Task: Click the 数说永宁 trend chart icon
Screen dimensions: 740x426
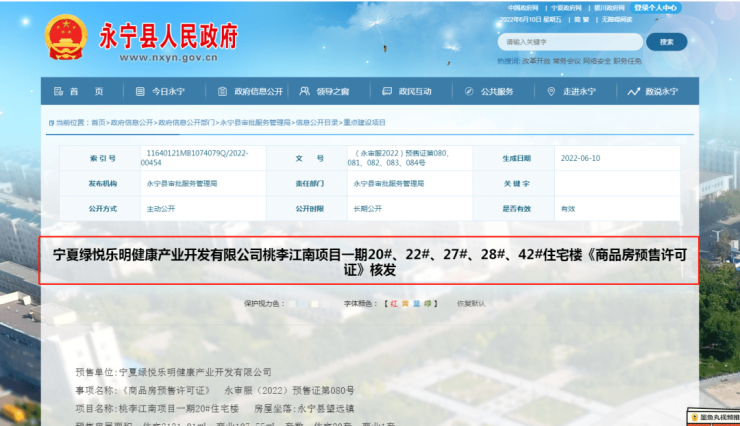Action: pos(633,92)
